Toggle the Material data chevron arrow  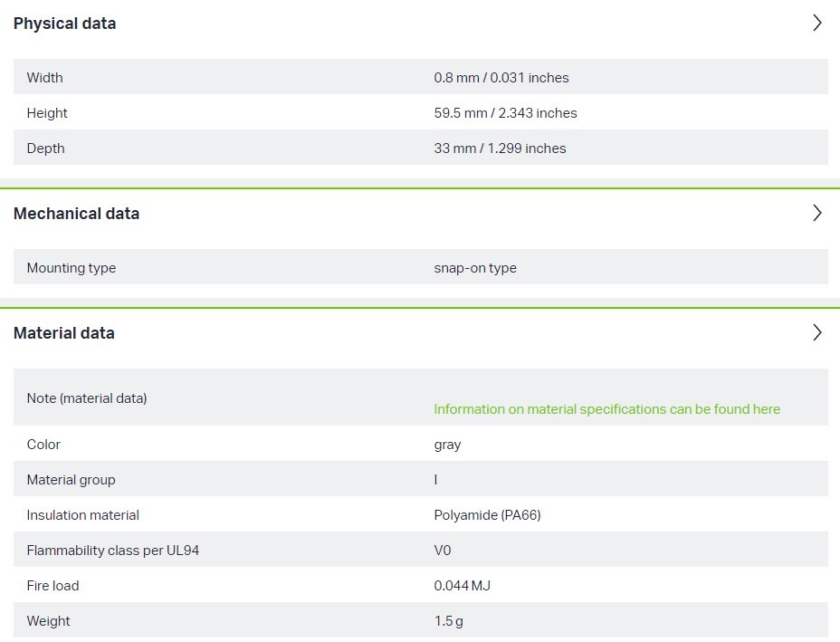816,333
